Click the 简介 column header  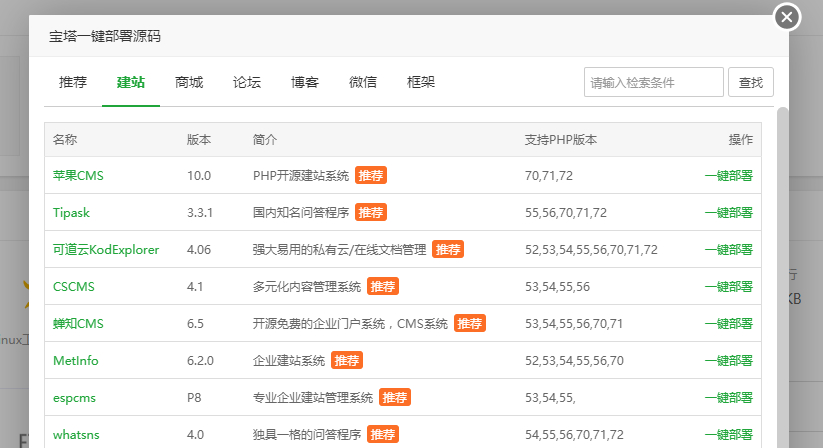point(265,140)
